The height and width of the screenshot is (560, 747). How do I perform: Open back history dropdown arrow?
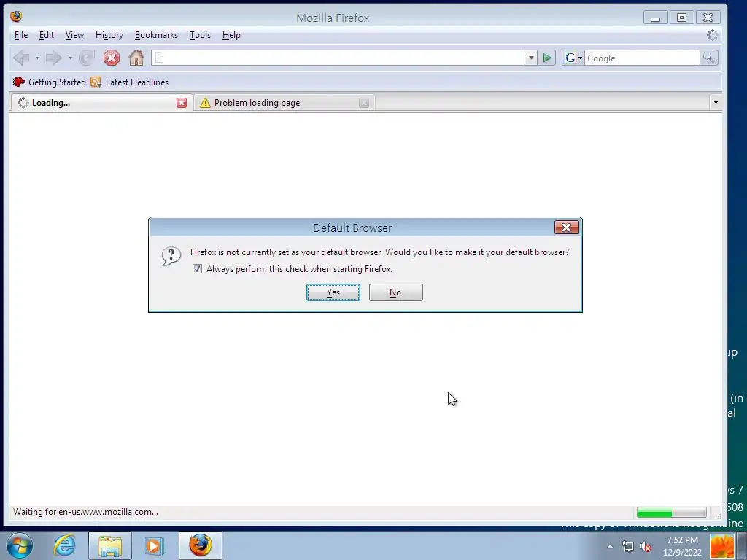pyautogui.click(x=37, y=58)
